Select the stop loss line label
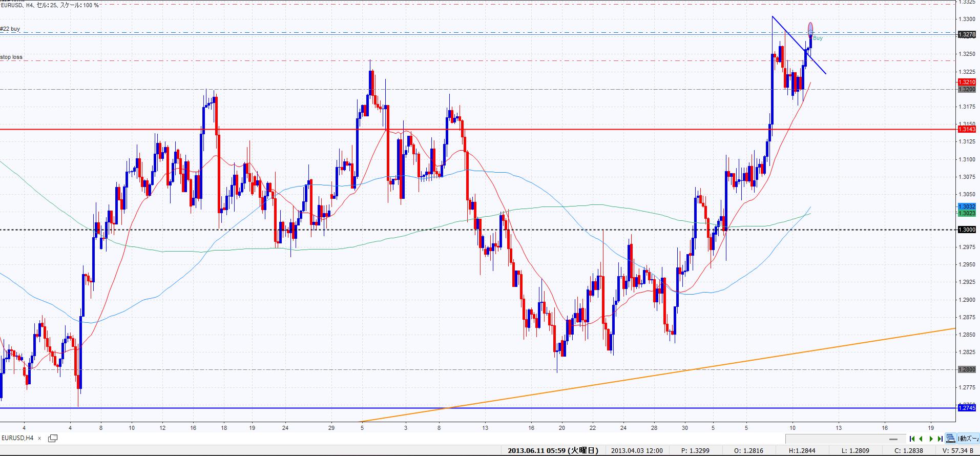 pyautogui.click(x=11, y=57)
